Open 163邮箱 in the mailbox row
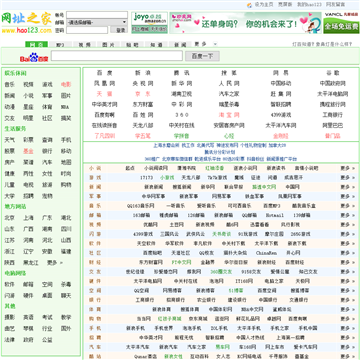The image size is (360, 360). 141,215
